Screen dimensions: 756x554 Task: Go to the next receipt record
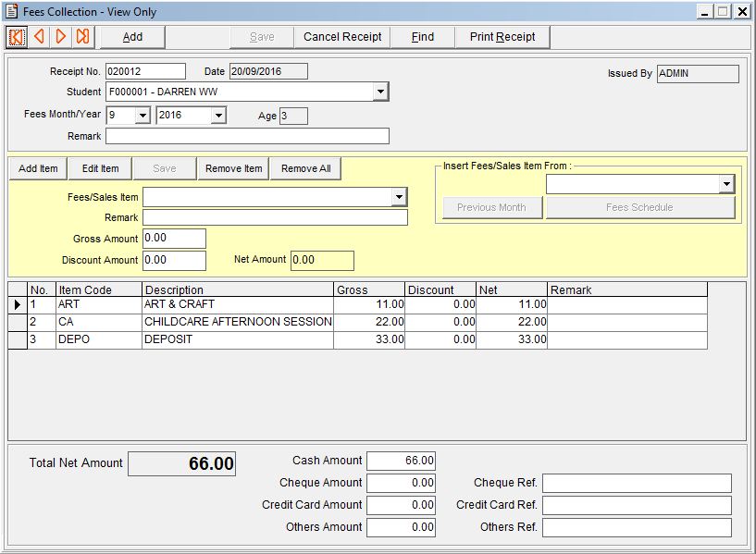61,37
